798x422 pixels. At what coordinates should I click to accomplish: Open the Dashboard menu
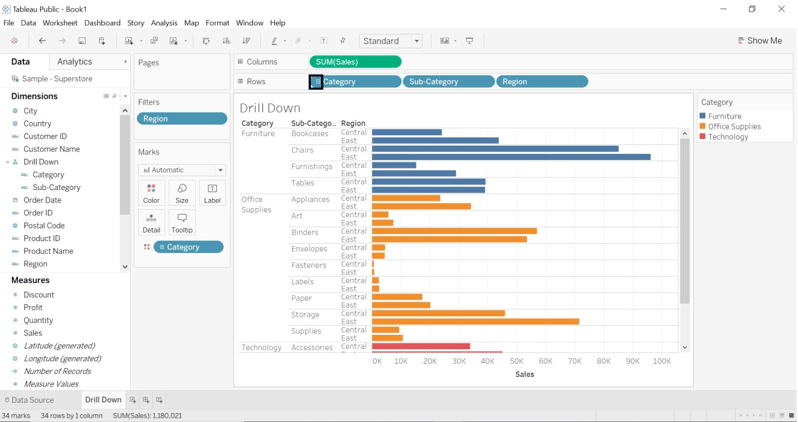click(102, 23)
